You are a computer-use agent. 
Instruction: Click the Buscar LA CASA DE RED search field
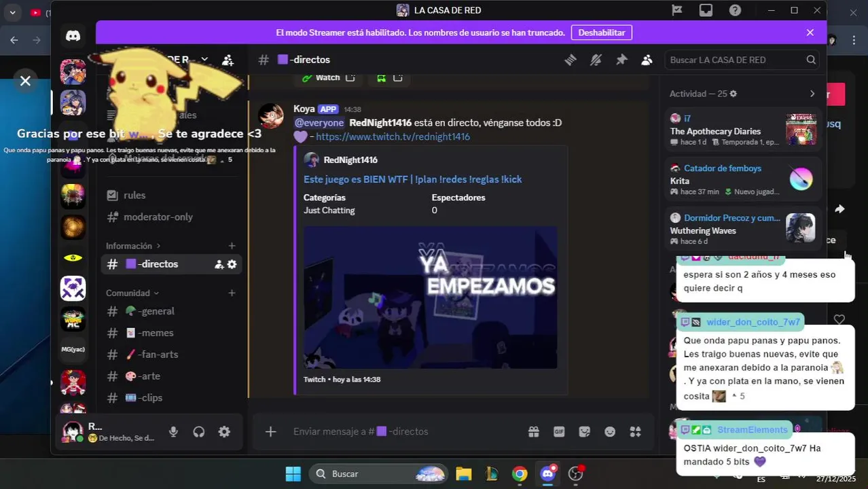[742, 60]
